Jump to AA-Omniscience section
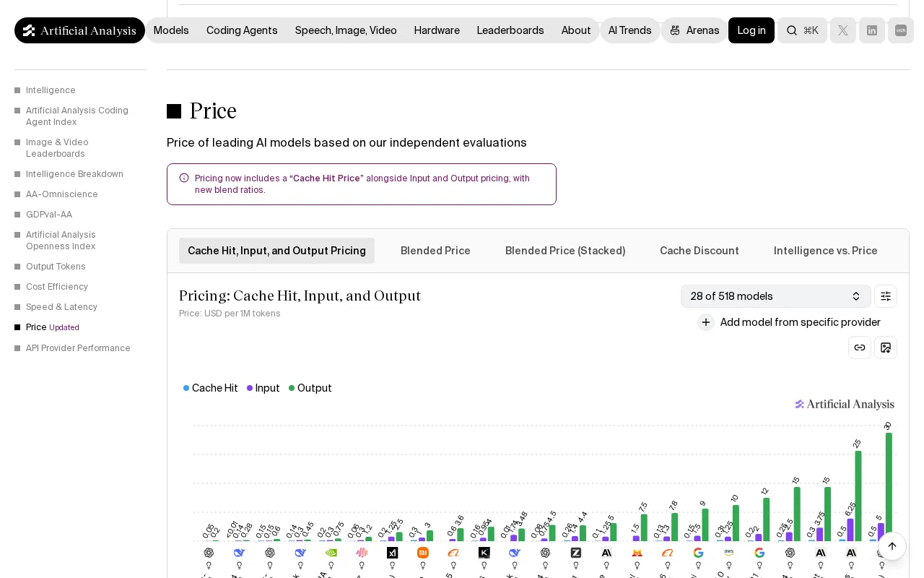 pos(62,194)
